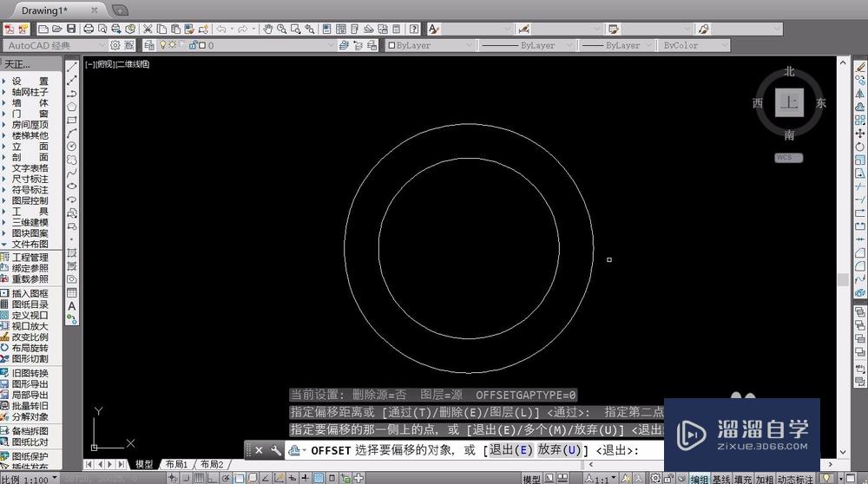Select the Polygon draw tool

click(72, 107)
